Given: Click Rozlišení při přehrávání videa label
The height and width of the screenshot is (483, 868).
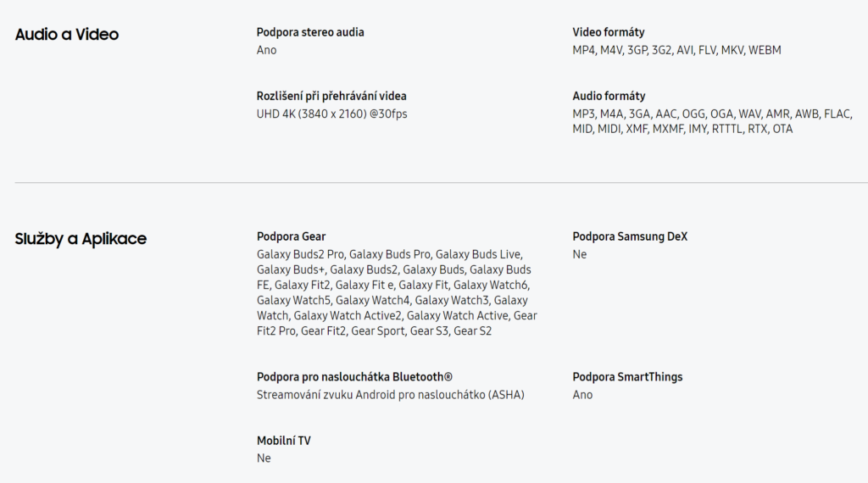Looking at the screenshot, I should [x=331, y=96].
